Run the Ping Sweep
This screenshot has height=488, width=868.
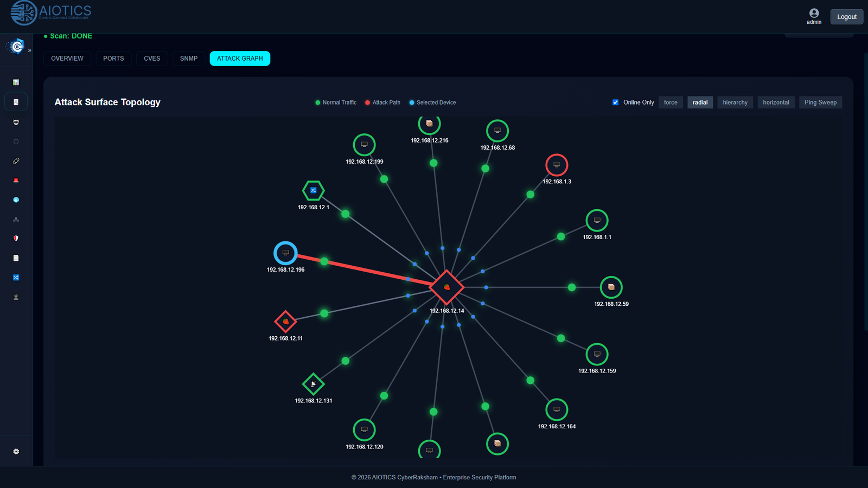point(820,102)
